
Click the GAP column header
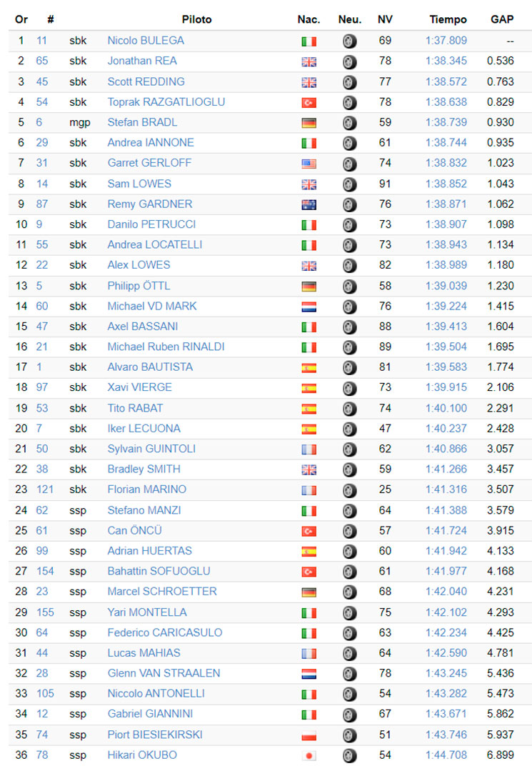pyautogui.click(x=502, y=20)
